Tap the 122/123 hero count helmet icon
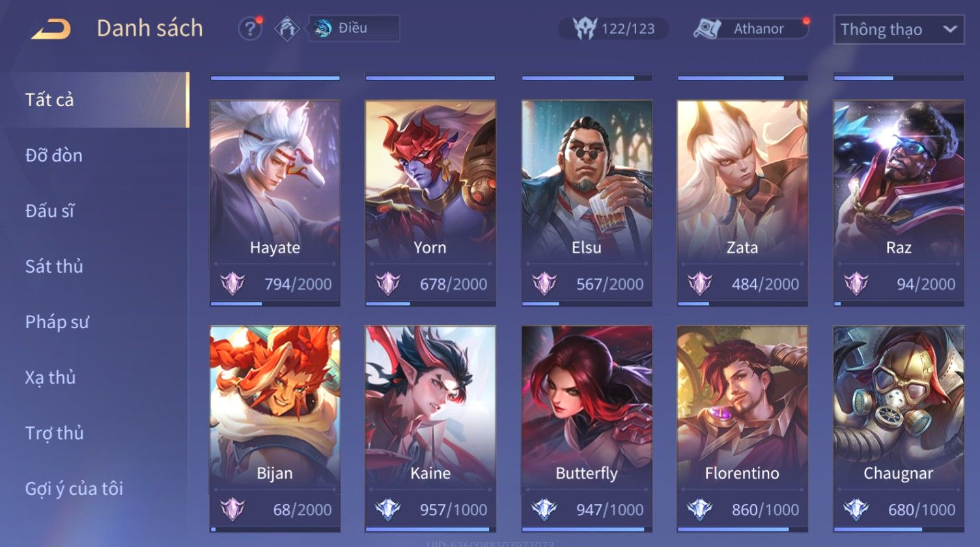The image size is (980, 547). tap(584, 29)
